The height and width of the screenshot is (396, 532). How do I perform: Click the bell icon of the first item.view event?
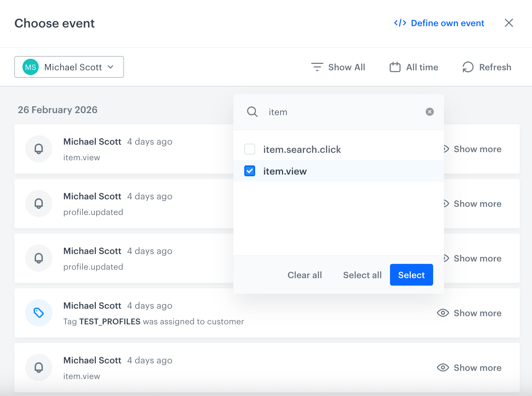tap(39, 149)
